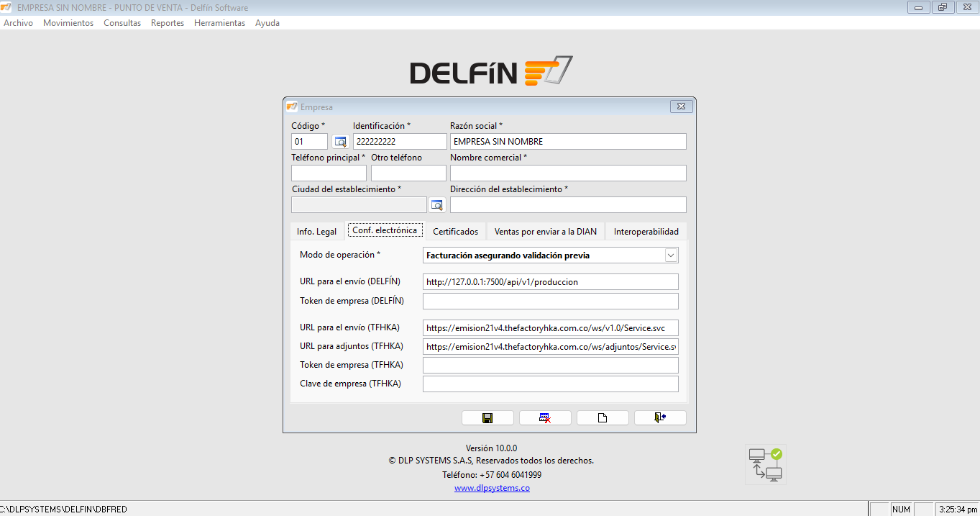
Task: Open the Movimientos menu
Action: click(x=68, y=23)
